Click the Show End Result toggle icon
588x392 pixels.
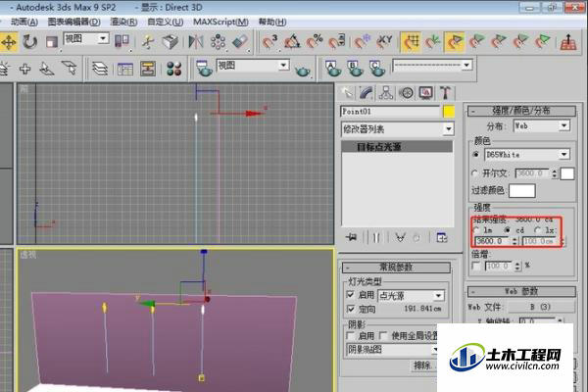pyautogui.click(x=376, y=237)
